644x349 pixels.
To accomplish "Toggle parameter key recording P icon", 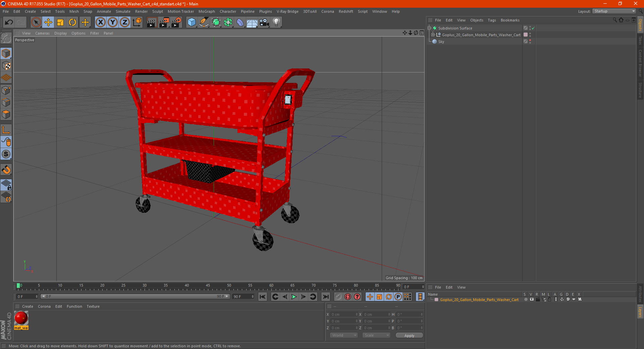I will (x=398, y=297).
